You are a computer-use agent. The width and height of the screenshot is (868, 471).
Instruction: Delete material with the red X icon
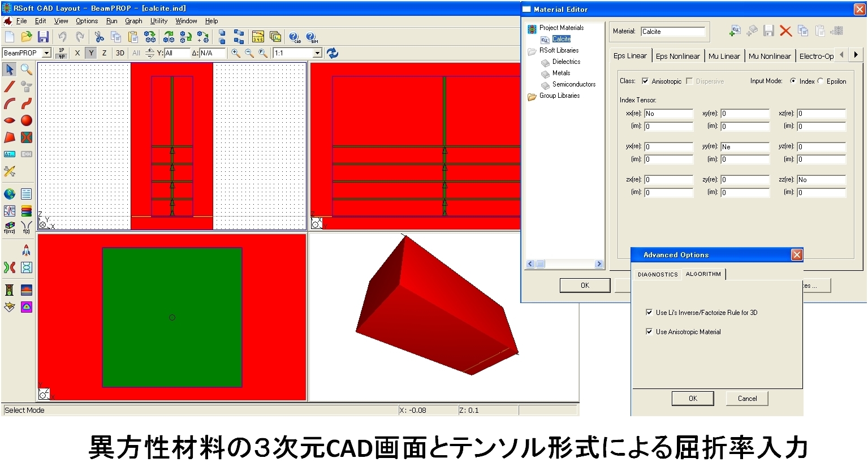(x=785, y=31)
